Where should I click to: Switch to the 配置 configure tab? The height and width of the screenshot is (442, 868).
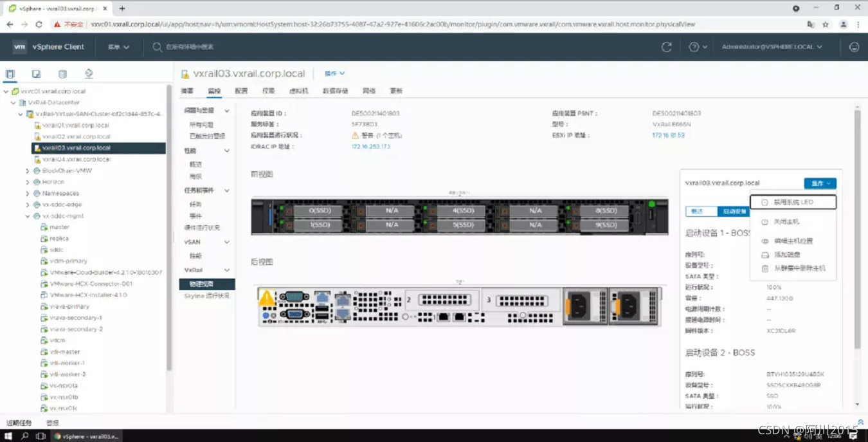click(241, 91)
